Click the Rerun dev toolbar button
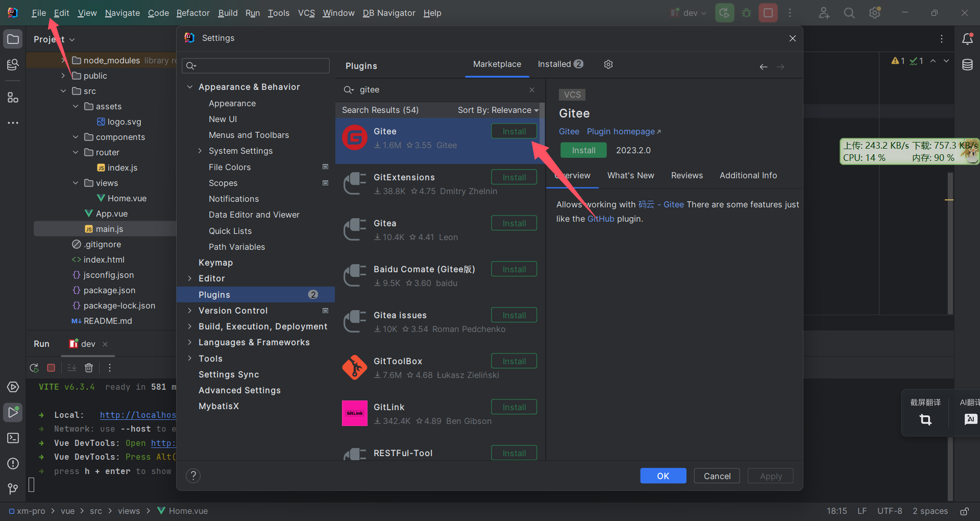980x521 pixels. point(724,13)
